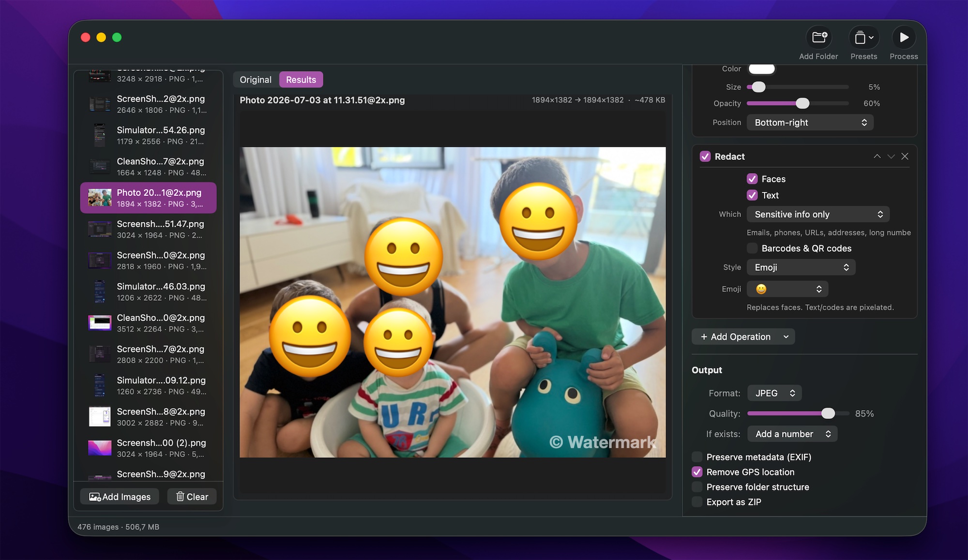Select ScreenSh...0@2x.png in the list
This screenshot has height=560, width=968.
point(148,261)
